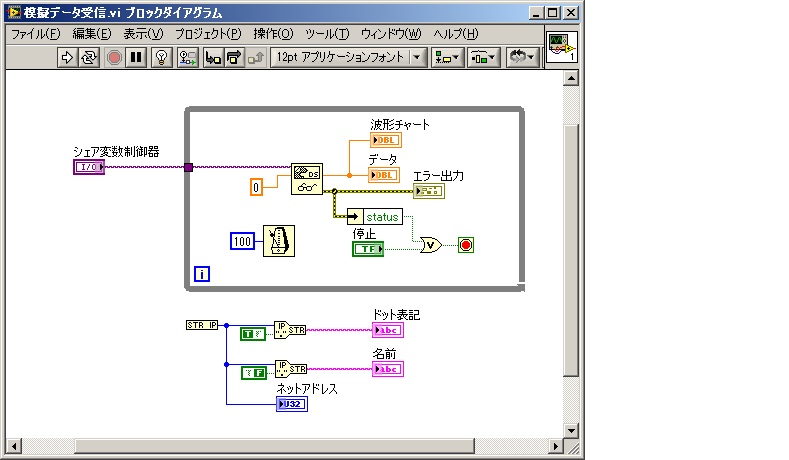Select the lower IP to STR node
The image size is (789, 460).
291,369
